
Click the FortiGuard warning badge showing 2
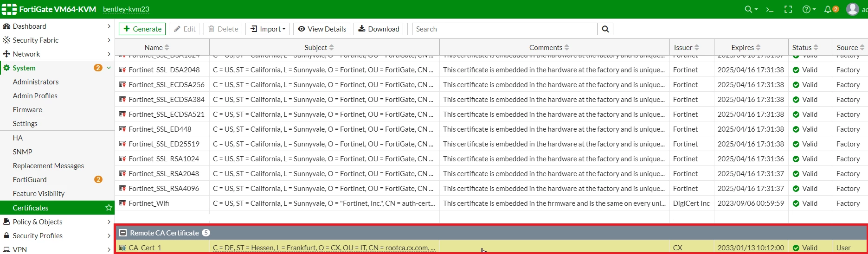(98, 179)
